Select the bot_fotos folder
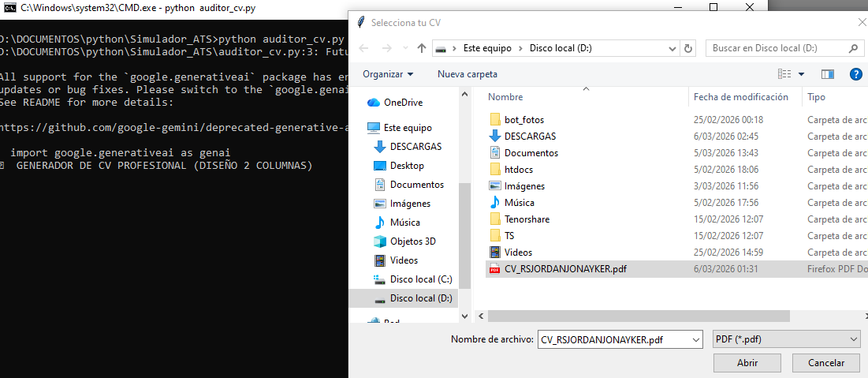The image size is (868, 378). tap(523, 120)
